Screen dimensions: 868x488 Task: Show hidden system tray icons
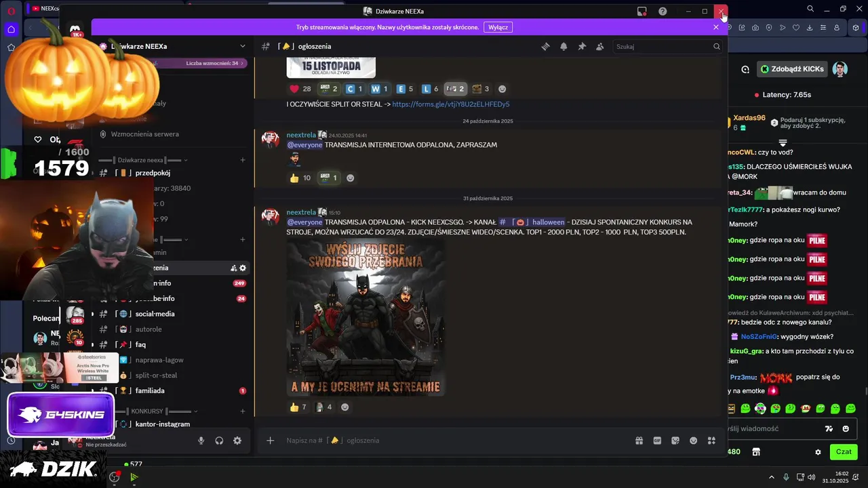771,477
